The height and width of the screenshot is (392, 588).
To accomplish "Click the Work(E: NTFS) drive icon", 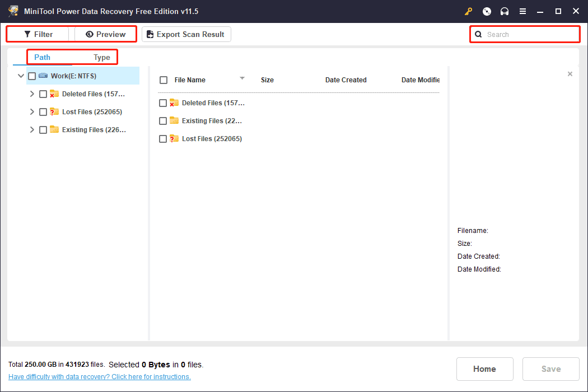I will coord(43,76).
